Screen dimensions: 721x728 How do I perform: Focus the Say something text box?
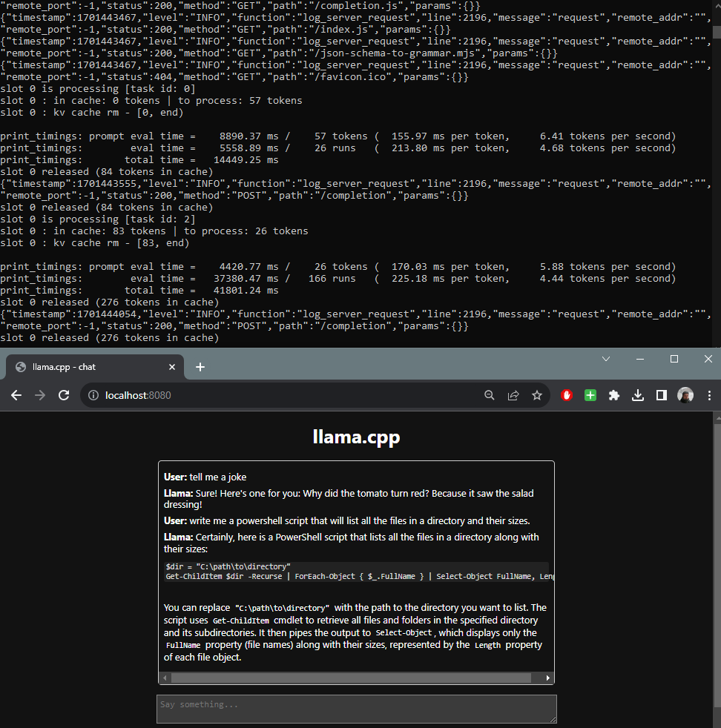click(x=357, y=709)
